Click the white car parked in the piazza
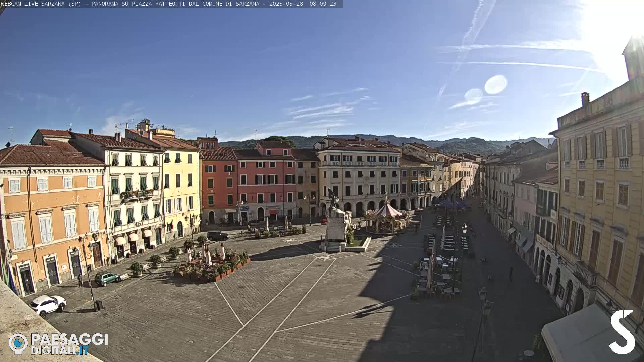This screenshot has width=644, height=362. tap(48, 305)
